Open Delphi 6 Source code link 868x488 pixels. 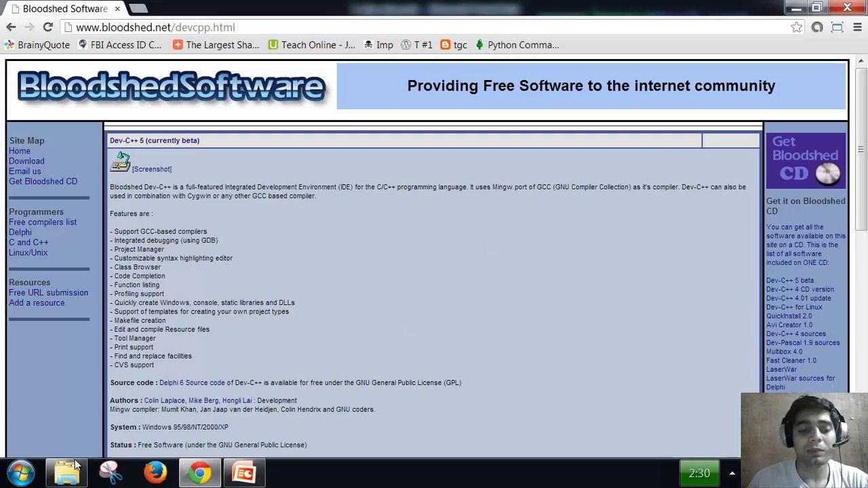192,383
